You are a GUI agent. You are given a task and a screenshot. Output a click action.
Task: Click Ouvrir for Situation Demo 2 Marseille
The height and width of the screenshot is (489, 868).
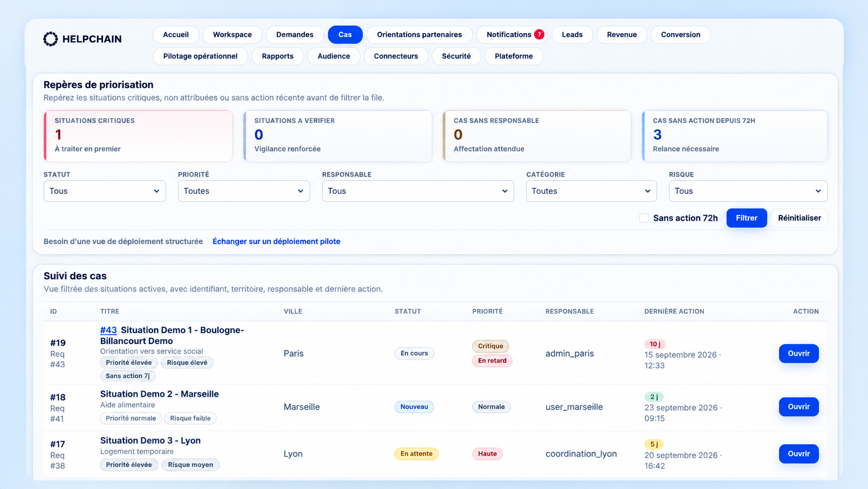click(799, 407)
